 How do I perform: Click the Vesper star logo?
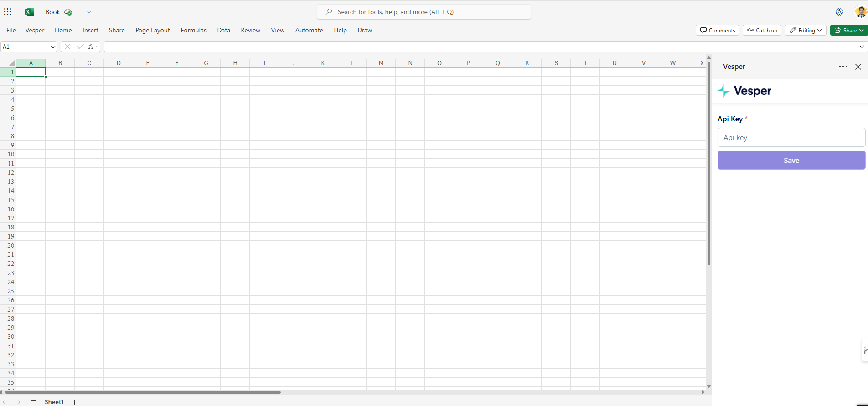click(x=723, y=91)
